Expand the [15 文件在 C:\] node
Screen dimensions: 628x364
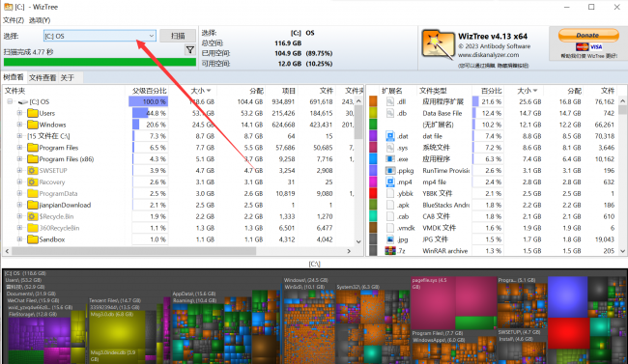pos(19,136)
